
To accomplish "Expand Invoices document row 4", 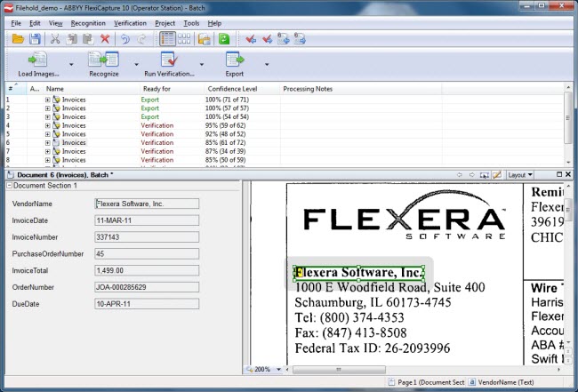I will [x=47, y=125].
